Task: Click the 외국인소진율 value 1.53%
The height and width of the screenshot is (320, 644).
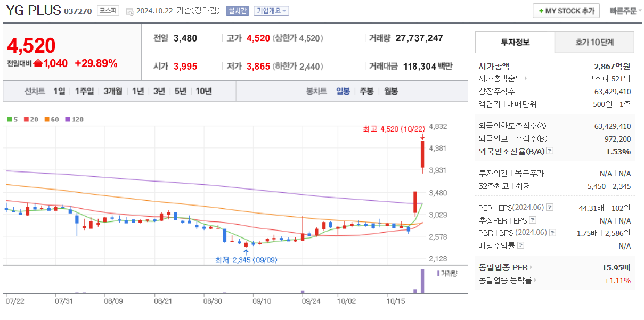Action: coord(618,151)
